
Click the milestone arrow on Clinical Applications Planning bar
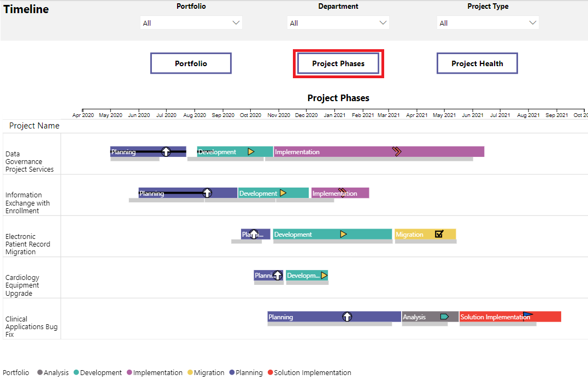coord(348,317)
